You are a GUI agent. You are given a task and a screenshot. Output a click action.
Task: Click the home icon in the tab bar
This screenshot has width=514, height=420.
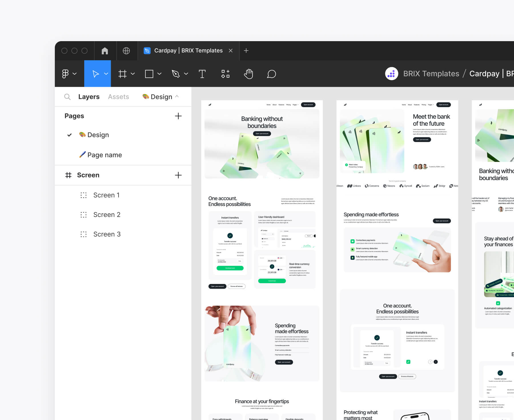[105, 51]
